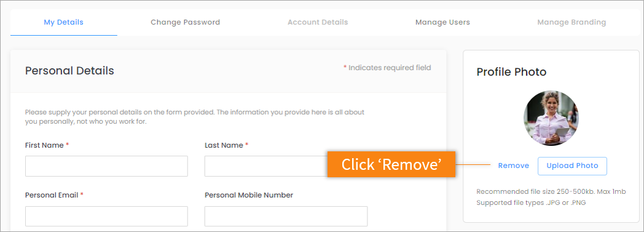Switch to the My Details tab
Viewport: 644px width, 232px height.
64,22
